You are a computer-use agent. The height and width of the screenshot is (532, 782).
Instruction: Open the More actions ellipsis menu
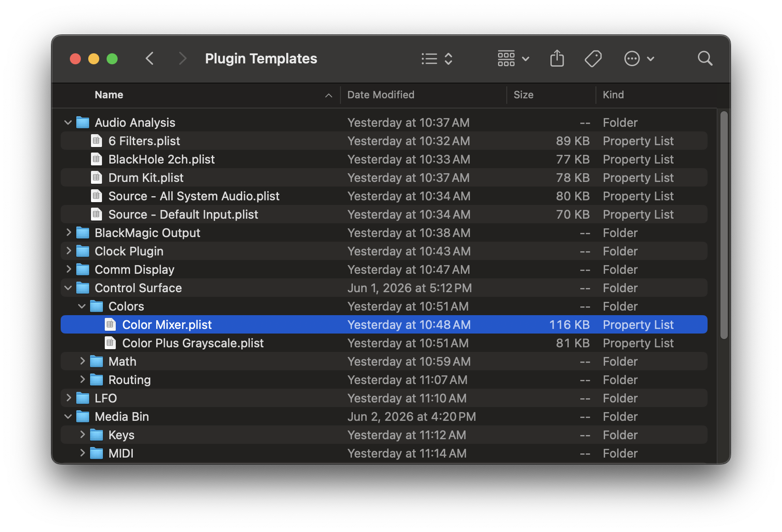(639, 59)
